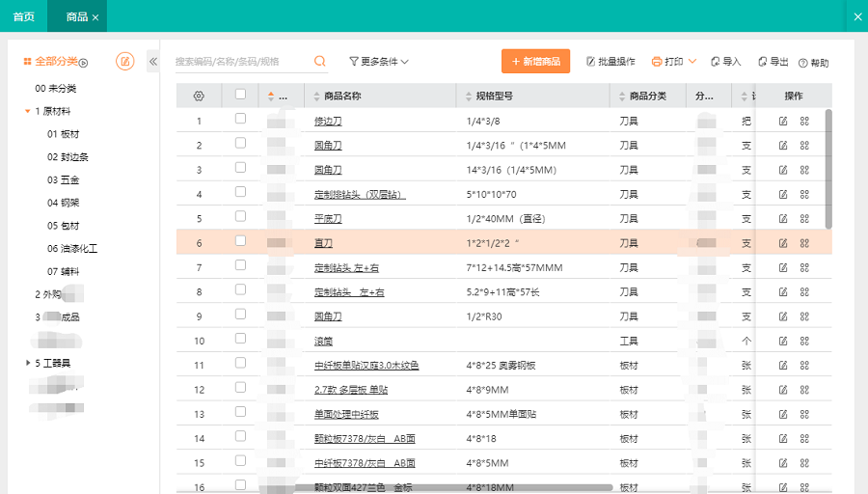Viewport: 868px width, 494px height.
Task: Click the search magnifier icon
Action: click(319, 61)
